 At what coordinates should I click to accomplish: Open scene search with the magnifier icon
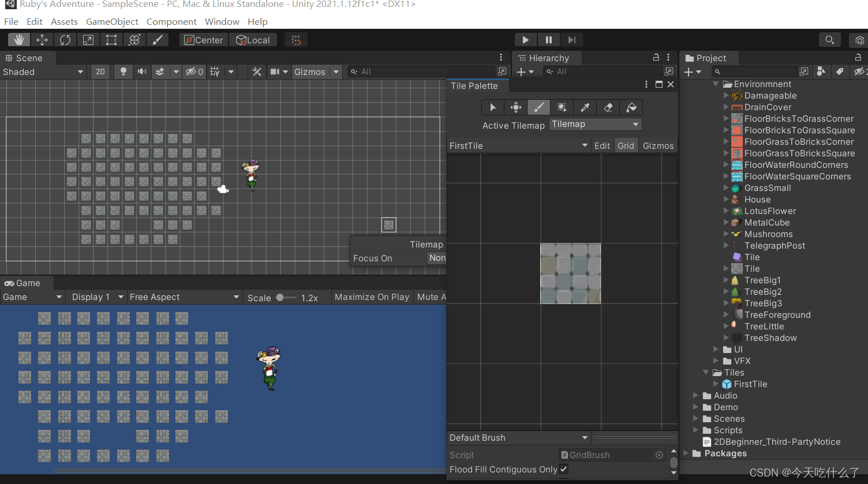tap(830, 40)
